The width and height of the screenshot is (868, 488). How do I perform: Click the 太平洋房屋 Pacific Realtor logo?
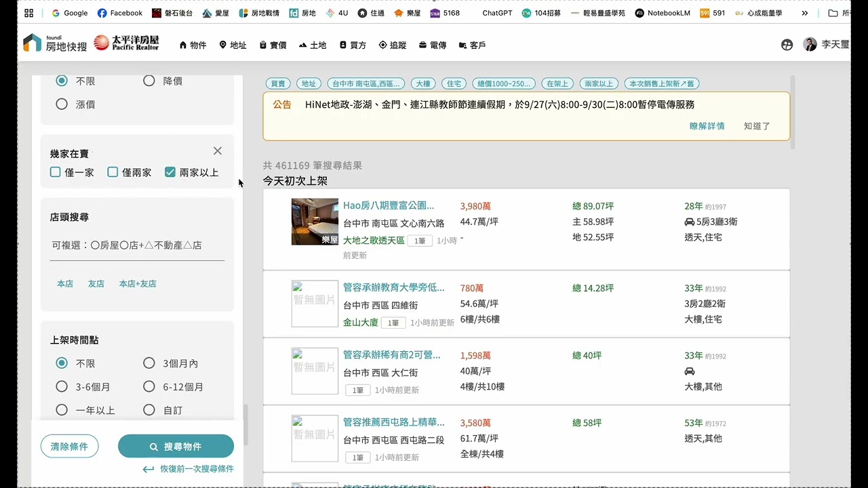point(127,43)
